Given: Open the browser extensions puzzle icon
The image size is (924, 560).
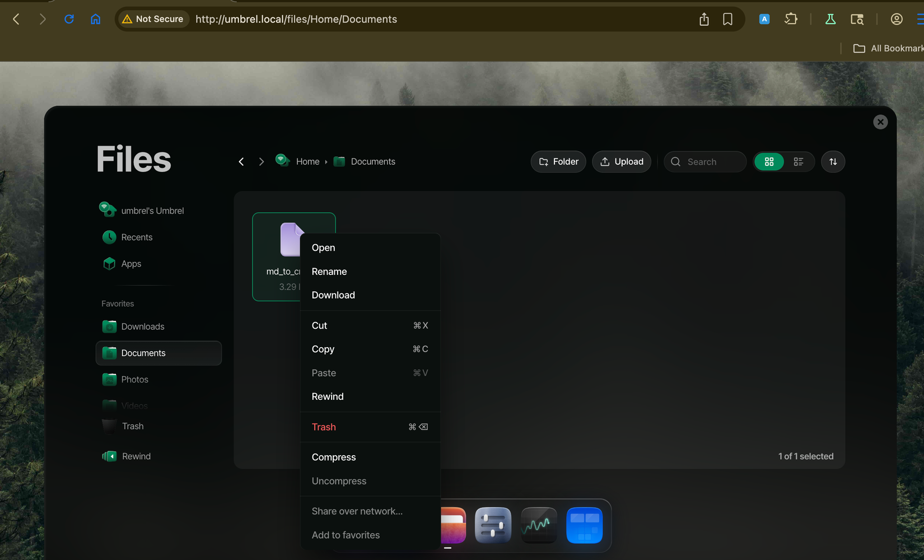Looking at the screenshot, I should click(791, 19).
